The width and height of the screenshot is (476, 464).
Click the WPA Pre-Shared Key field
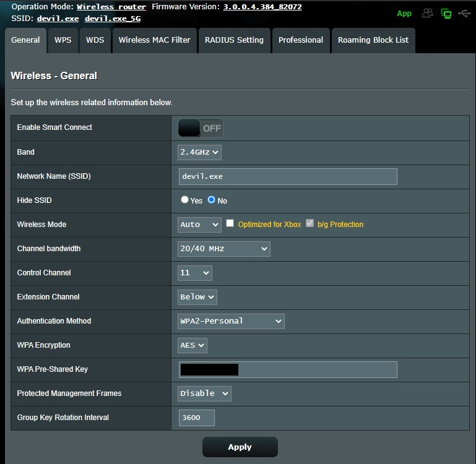pyautogui.click(x=288, y=369)
